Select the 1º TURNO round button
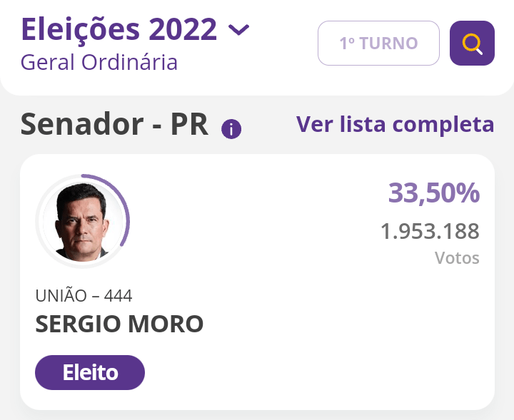The height and width of the screenshot is (420, 514). 378,43
